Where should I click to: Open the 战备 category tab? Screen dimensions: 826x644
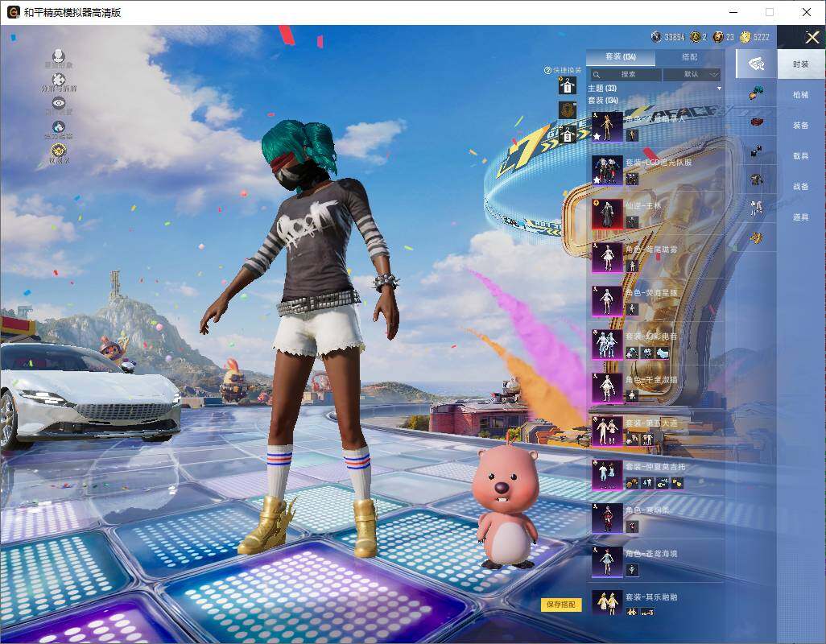801,187
